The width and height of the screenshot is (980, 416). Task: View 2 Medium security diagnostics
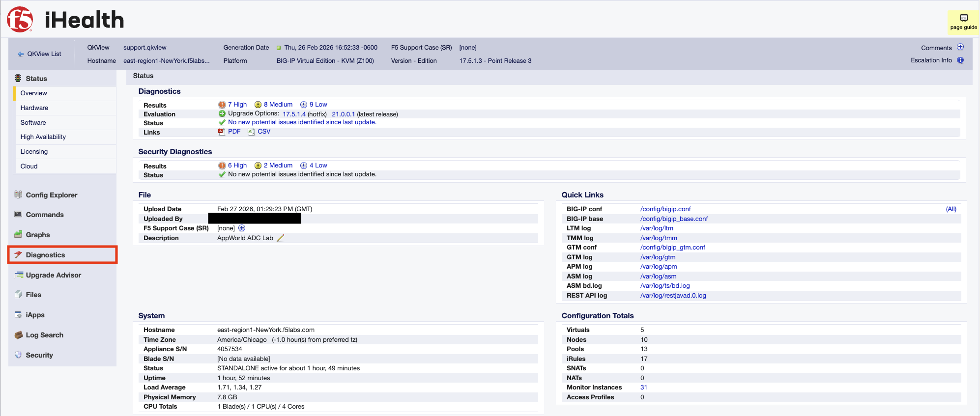[278, 166]
